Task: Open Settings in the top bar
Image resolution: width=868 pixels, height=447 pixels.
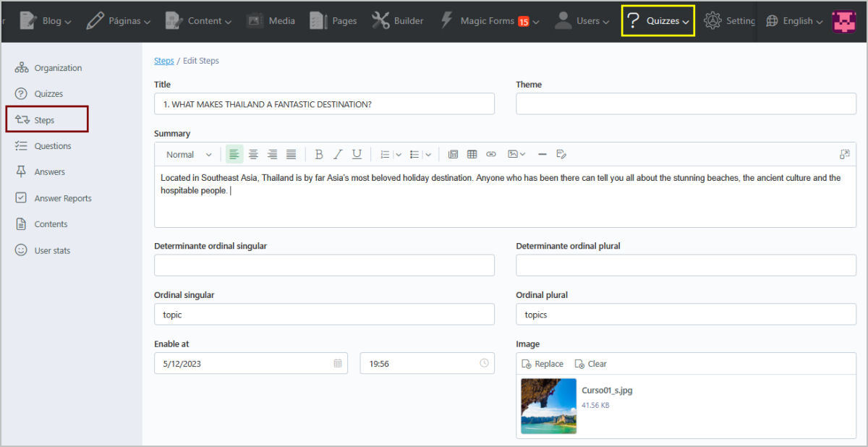Action: (x=730, y=21)
